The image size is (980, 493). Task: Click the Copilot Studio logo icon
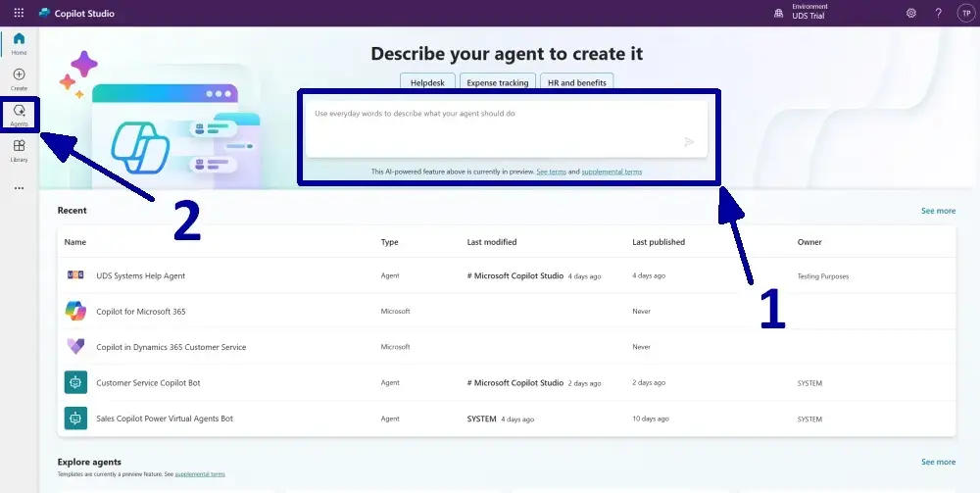tap(44, 13)
